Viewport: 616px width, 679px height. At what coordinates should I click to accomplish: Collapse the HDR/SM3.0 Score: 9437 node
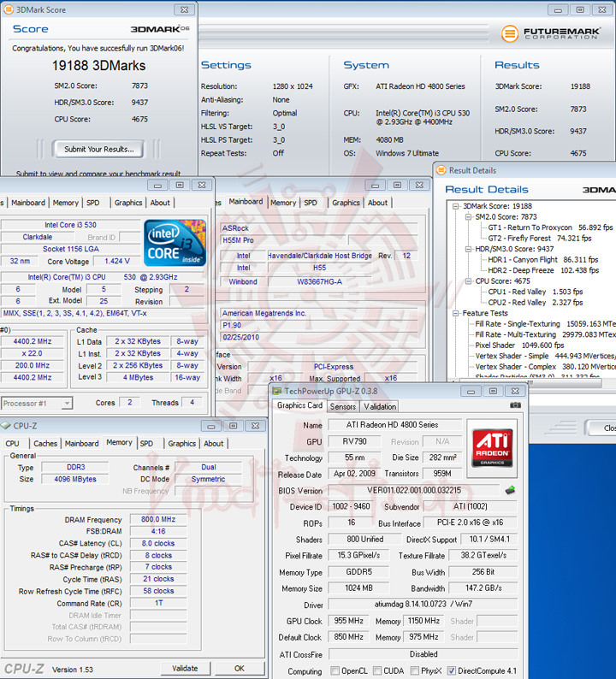pyautogui.click(x=468, y=249)
